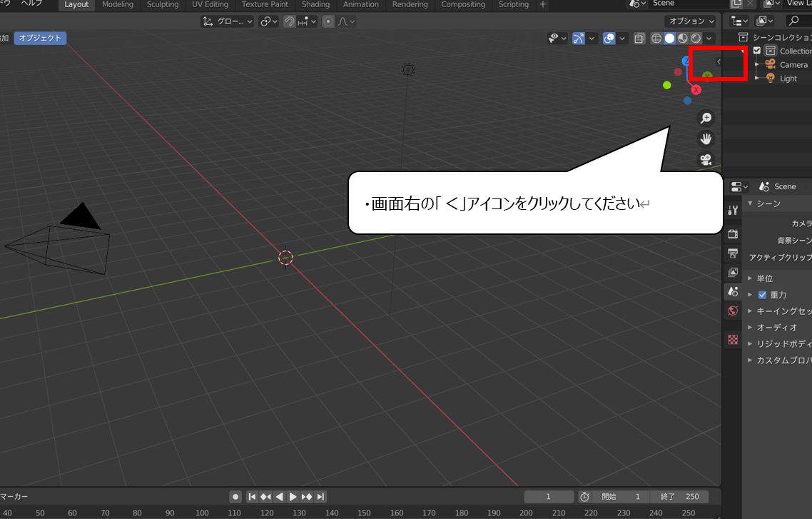Play animation in reverse
812x519 pixels.
[279, 497]
